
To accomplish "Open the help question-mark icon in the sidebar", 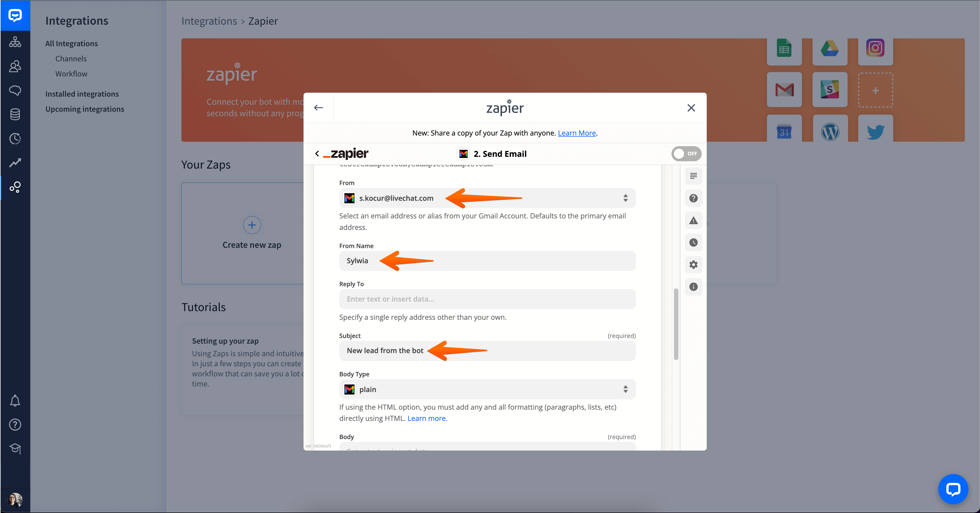I will coord(15,424).
